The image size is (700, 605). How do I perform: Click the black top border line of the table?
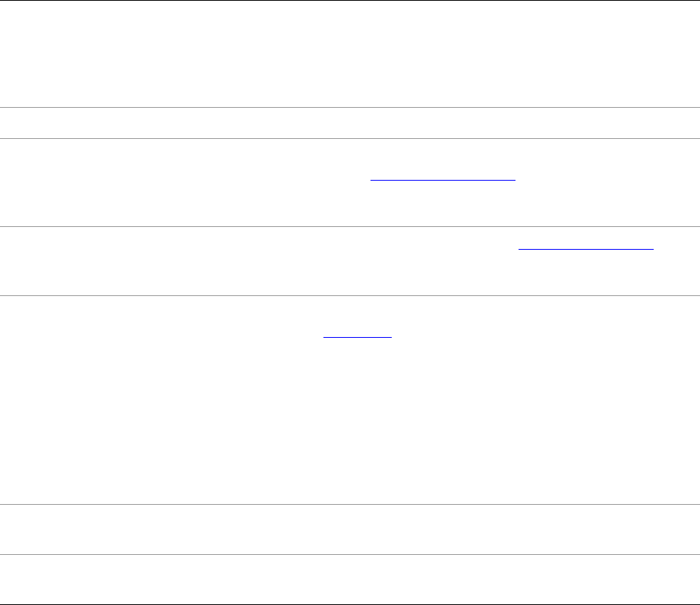click(349, 1)
